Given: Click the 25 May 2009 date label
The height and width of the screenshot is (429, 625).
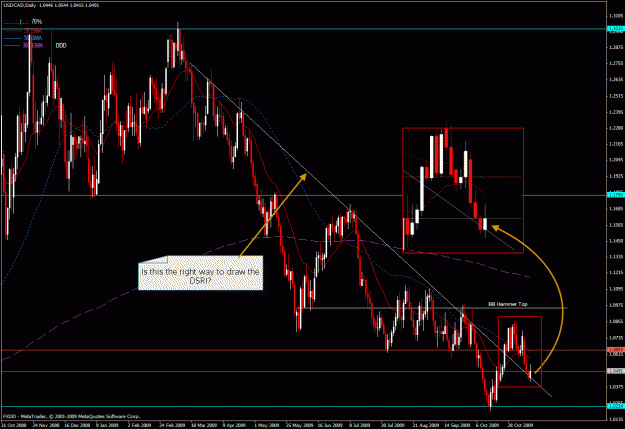Looking at the screenshot, I should pos(299,425).
